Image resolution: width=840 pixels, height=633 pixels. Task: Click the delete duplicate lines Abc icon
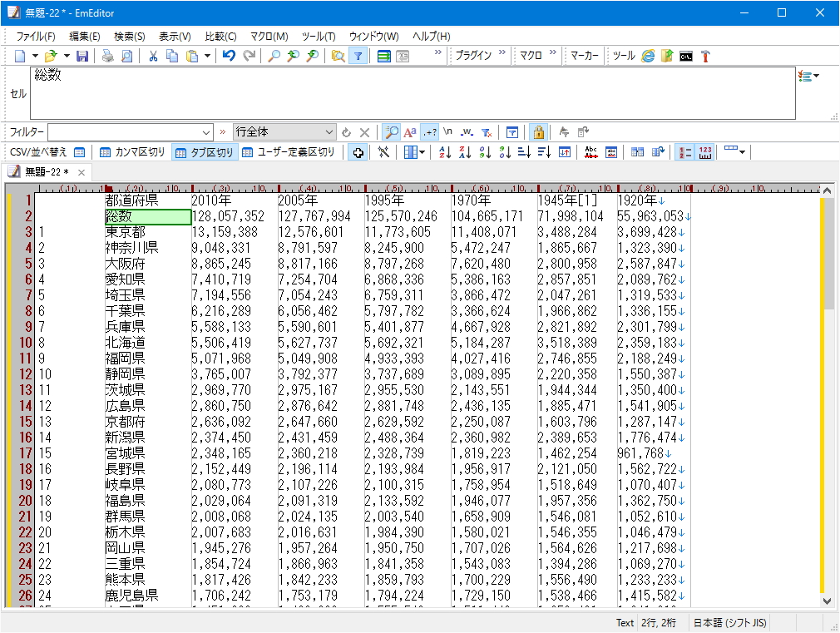[590, 152]
